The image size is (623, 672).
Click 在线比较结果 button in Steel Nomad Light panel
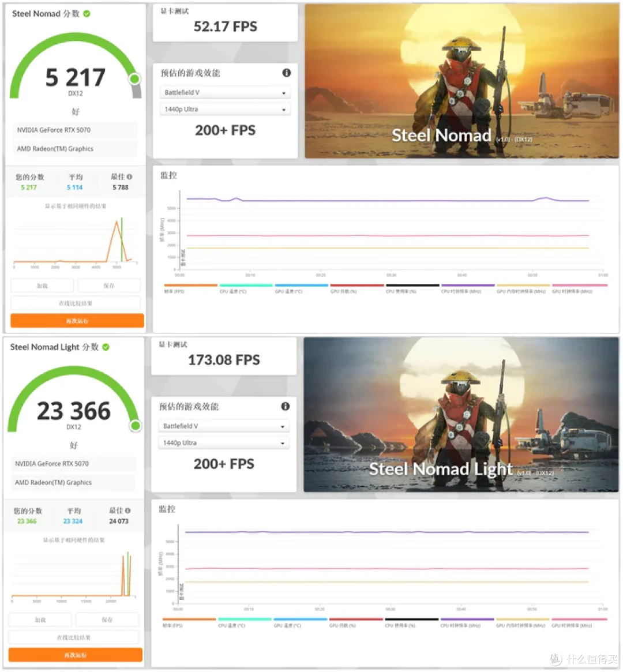click(x=74, y=638)
